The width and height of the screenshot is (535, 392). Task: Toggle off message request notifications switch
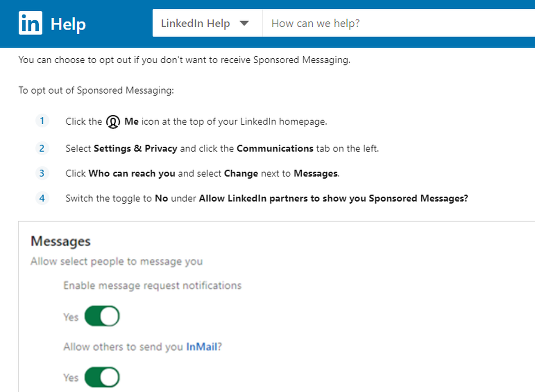[x=102, y=317]
